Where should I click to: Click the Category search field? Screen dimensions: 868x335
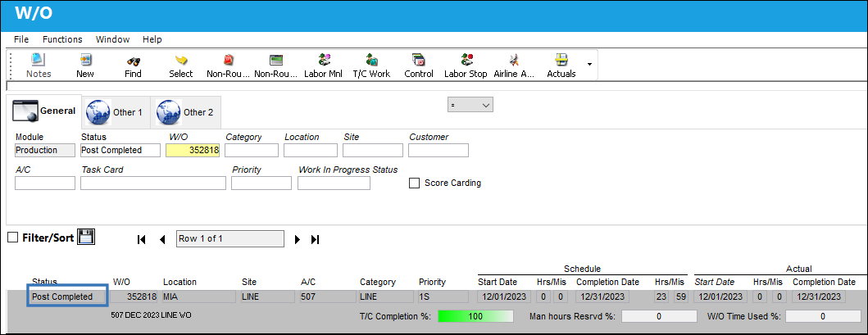(x=252, y=151)
